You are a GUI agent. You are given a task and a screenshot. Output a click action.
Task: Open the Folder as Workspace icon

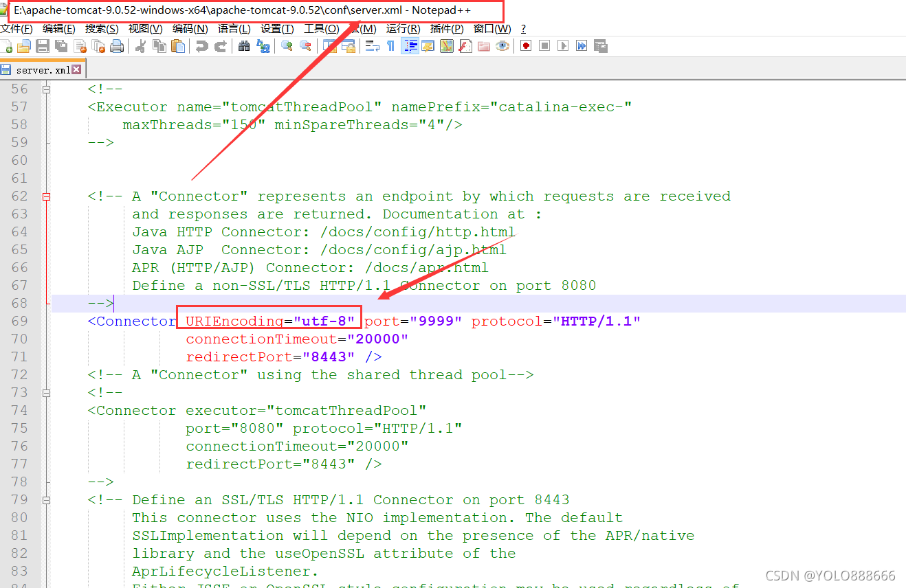(484, 47)
